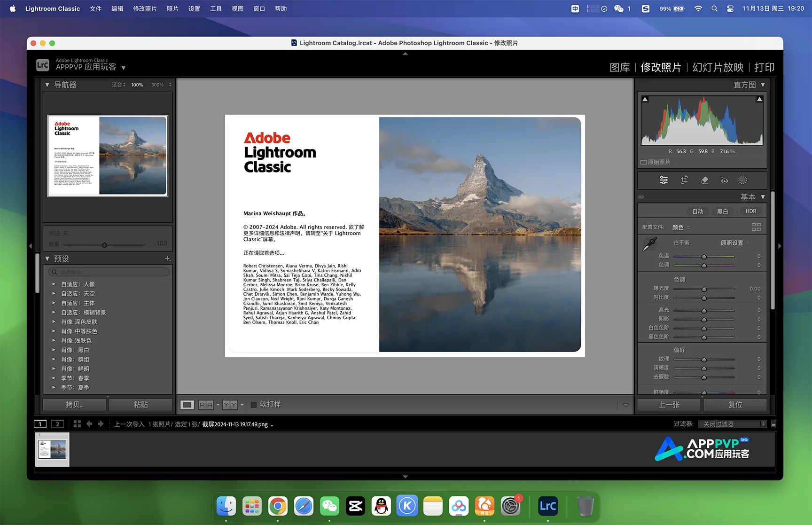The width and height of the screenshot is (812, 525).
Task: Switch to reference Y|Y view
Action: (230, 405)
